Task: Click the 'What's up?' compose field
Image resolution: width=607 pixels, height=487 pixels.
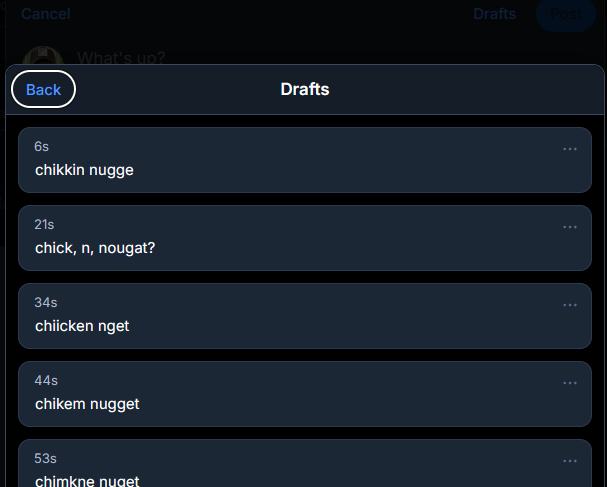Action: coord(121,58)
